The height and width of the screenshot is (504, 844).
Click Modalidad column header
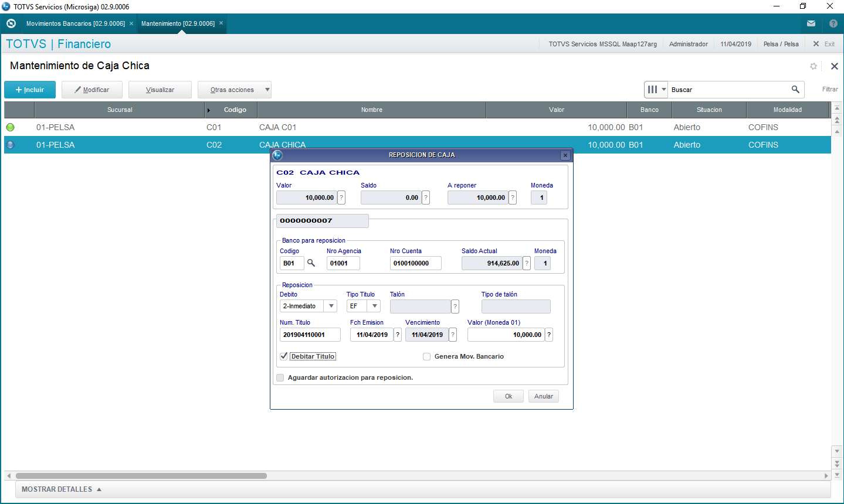788,110
